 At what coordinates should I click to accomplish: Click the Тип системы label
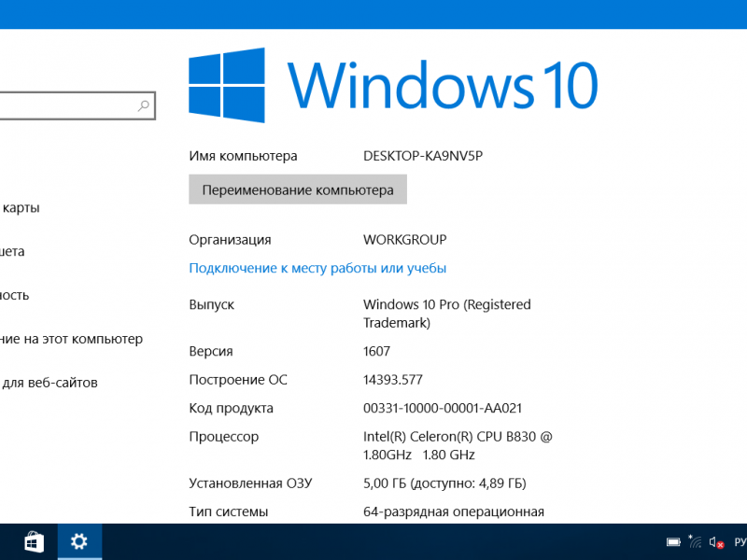[228, 511]
